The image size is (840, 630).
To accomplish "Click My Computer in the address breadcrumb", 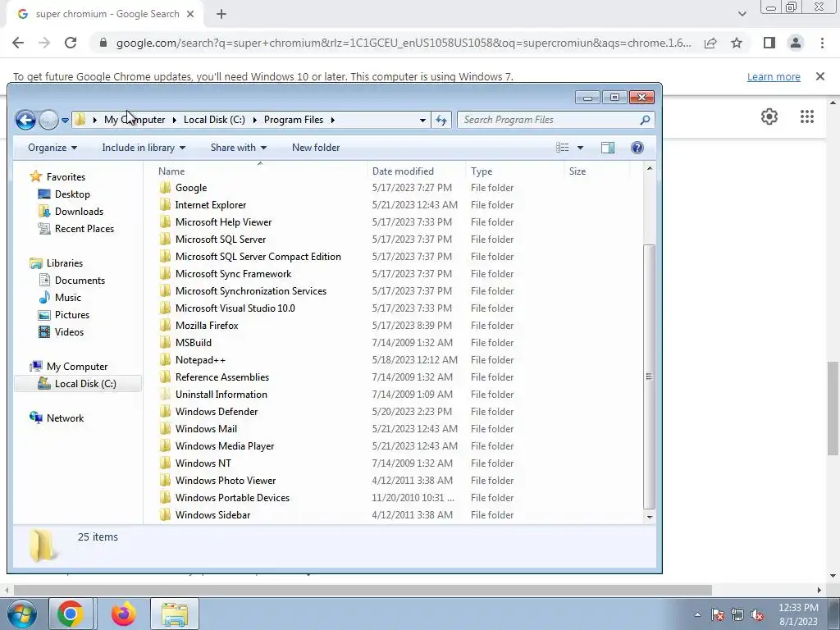I will (x=135, y=120).
